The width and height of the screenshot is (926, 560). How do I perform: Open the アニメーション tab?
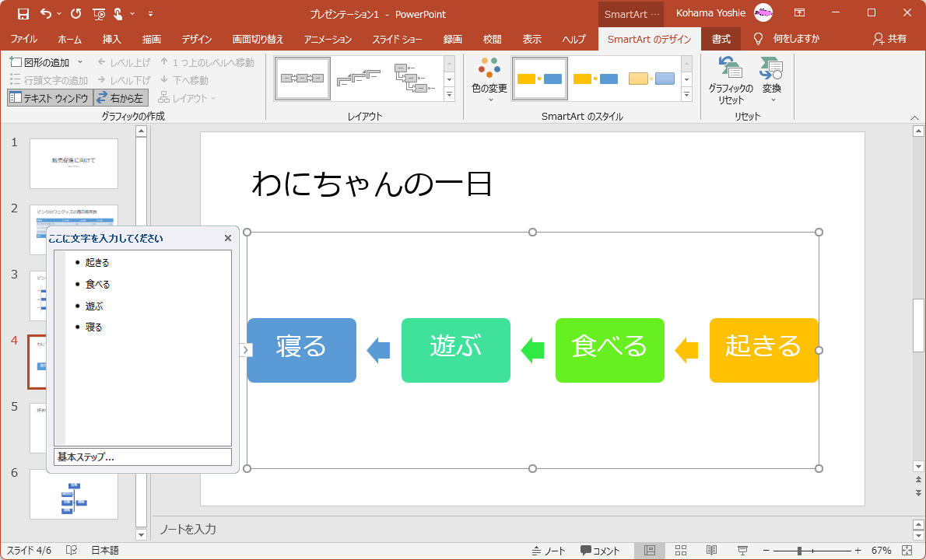328,39
